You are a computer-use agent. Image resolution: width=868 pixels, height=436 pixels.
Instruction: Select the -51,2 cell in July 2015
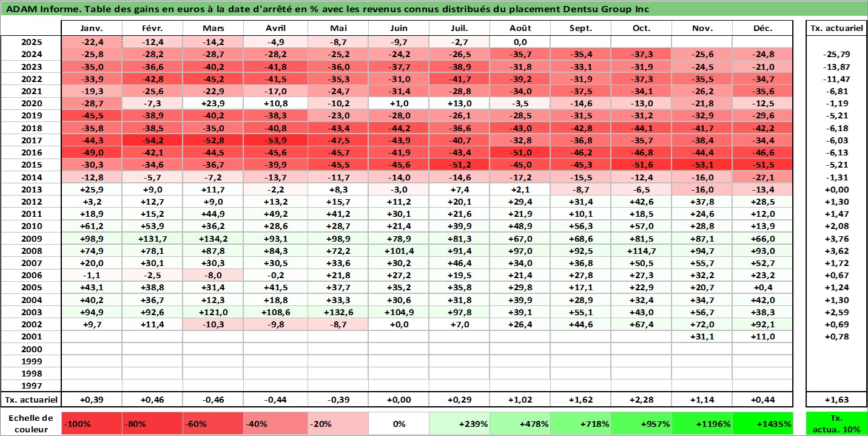[x=459, y=165]
